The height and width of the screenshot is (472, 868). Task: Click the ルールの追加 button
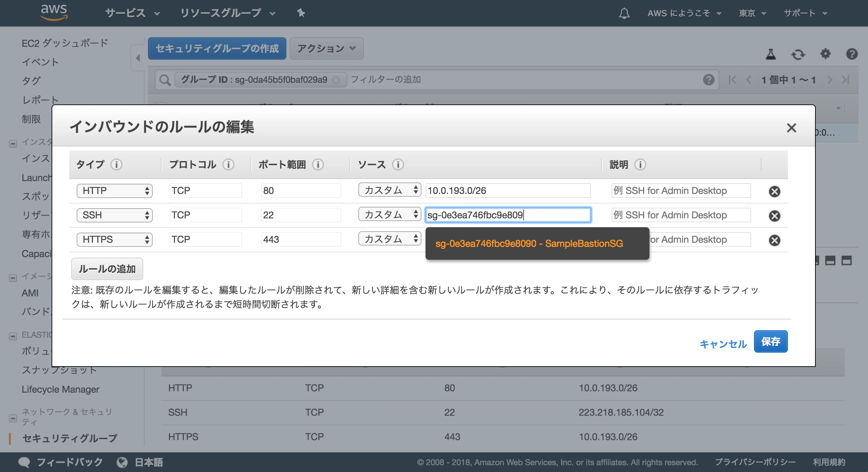(x=107, y=269)
